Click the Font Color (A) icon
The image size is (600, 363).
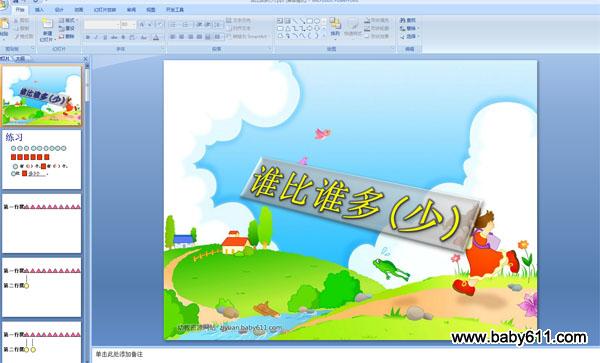tap(156, 37)
